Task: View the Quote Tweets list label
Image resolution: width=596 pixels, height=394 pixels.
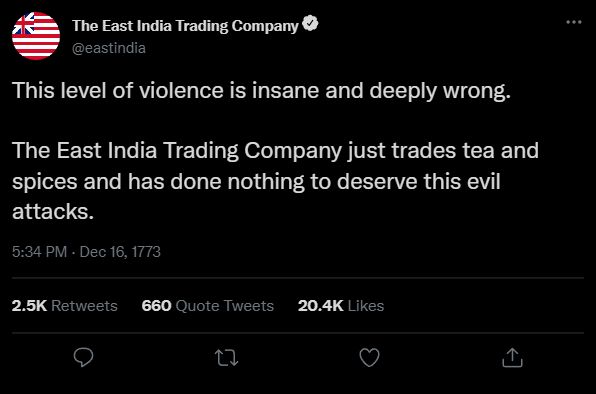Action: coord(225,305)
